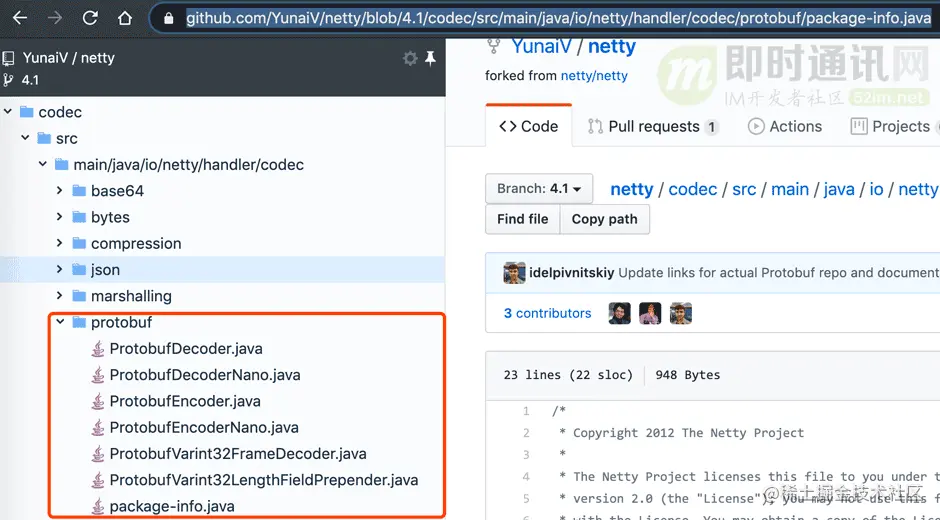Open io breadcrumb link
Image resolution: width=940 pixels, height=520 pixels.
click(x=876, y=189)
